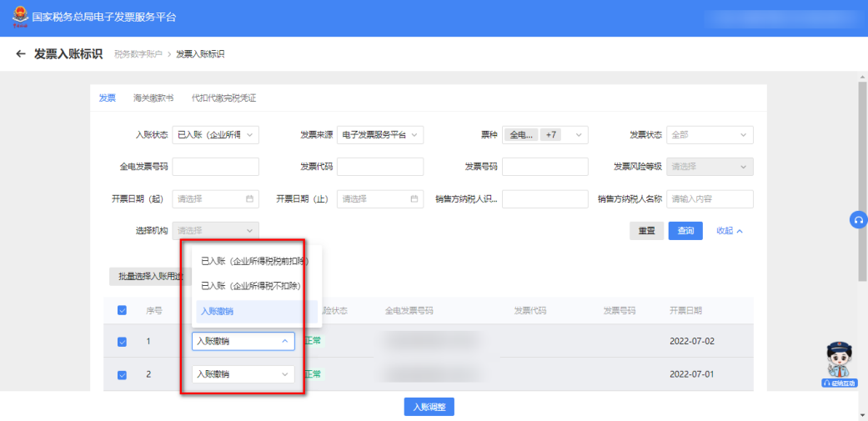
Task: Uncheck the checkbox for row 1
Action: coord(123,342)
